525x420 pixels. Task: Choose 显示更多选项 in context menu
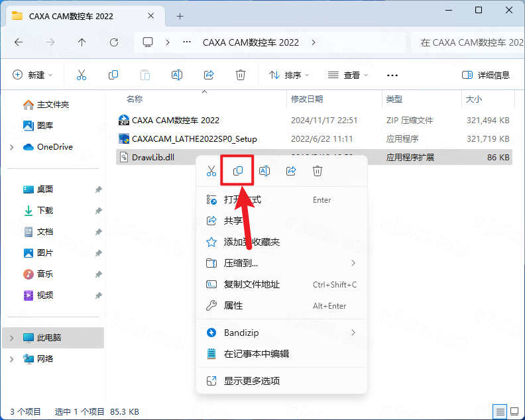point(252,381)
